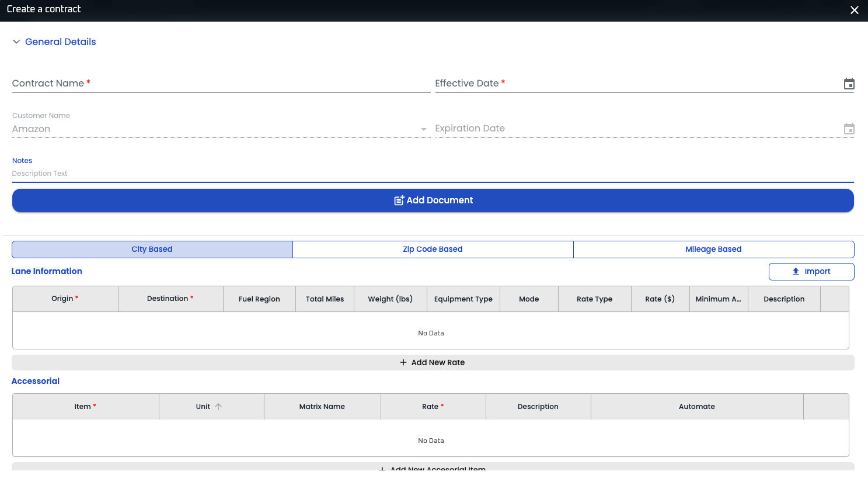Click the Effective Date input field
The width and height of the screenshot is (868, 499).
[636, 84]
